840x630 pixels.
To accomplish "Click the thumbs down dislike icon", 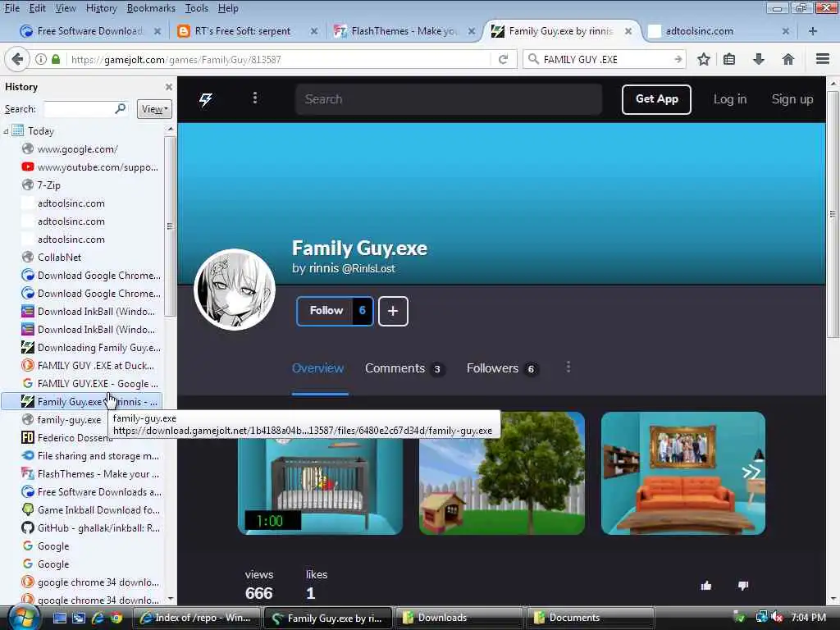I will point(742,586).
